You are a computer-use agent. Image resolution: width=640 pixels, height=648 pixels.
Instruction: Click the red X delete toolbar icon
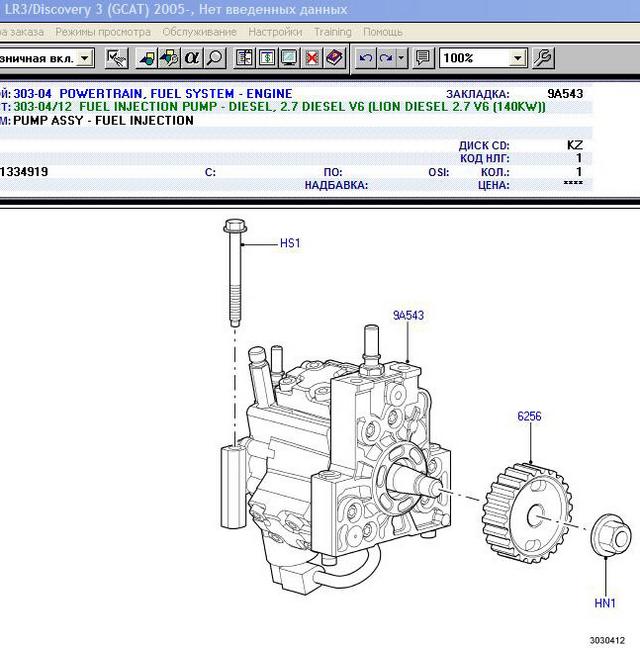[x=312, y=58]
